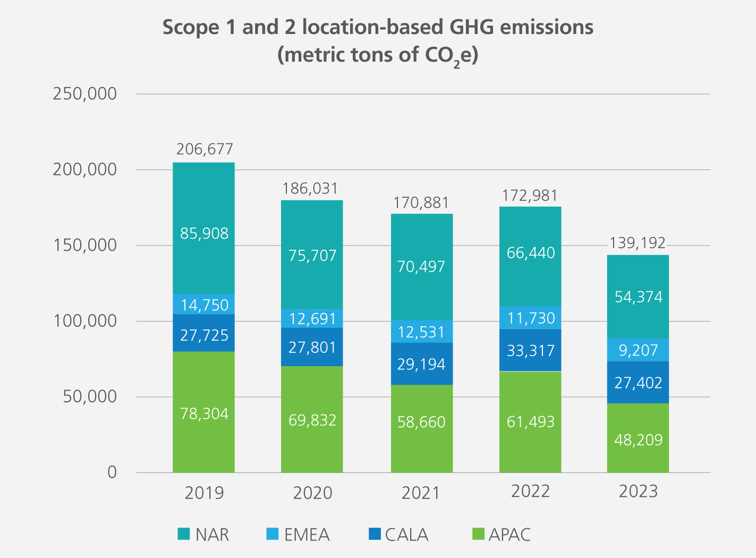Click the 2022 total label 172,981
This screenshot has height=558, width=756.
click(x=530, y=196)
